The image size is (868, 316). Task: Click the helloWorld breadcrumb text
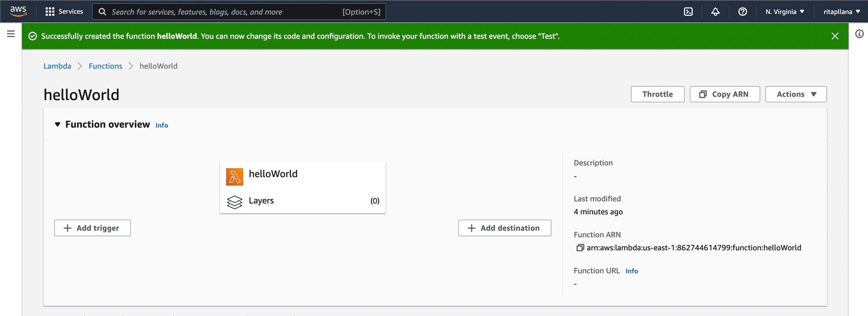click(x=158, y=66)
